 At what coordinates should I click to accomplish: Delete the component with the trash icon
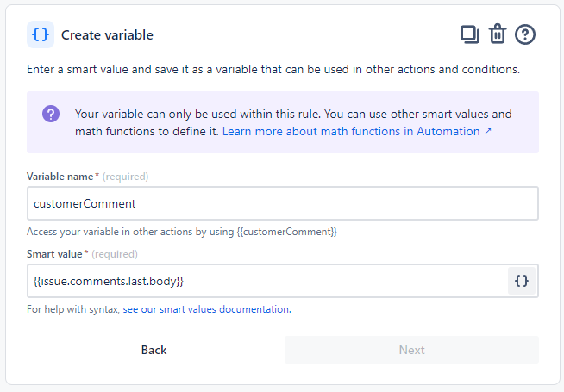(497, 34)
